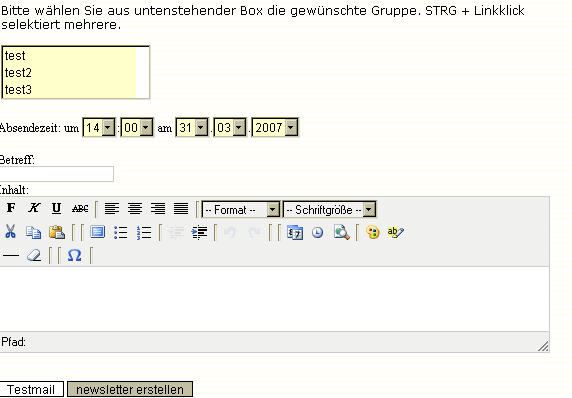Toggle bold formatting in editor toolbar
572x398 pixels.
(11, 208)
